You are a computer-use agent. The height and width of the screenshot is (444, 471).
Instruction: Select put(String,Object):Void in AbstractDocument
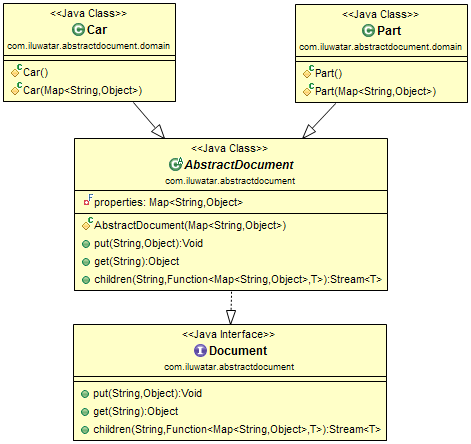pos(148,243)
